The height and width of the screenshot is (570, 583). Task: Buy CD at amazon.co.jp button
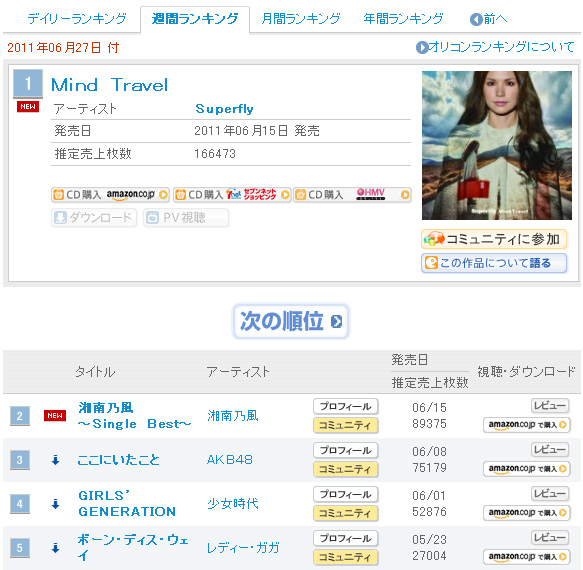(110, 195)
